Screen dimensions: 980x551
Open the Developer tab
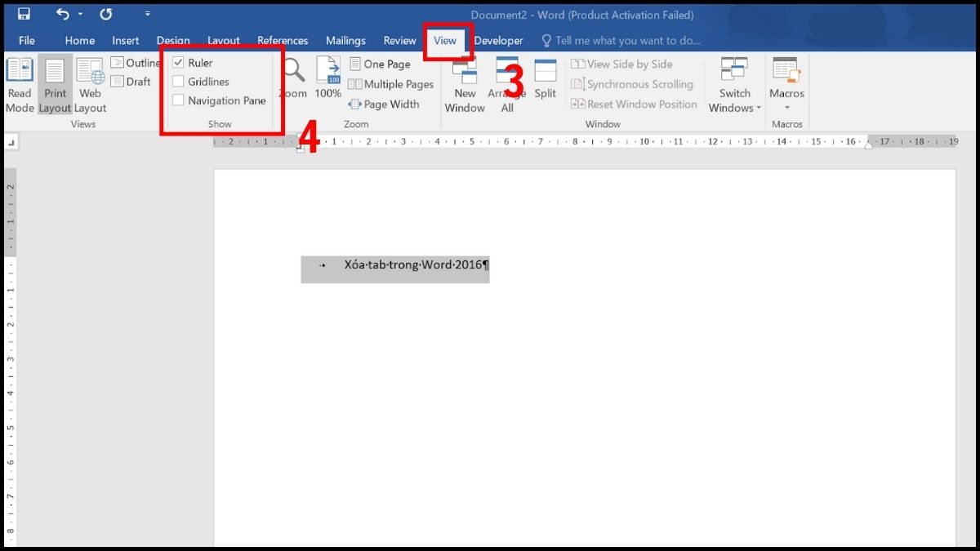coord(498,40)
